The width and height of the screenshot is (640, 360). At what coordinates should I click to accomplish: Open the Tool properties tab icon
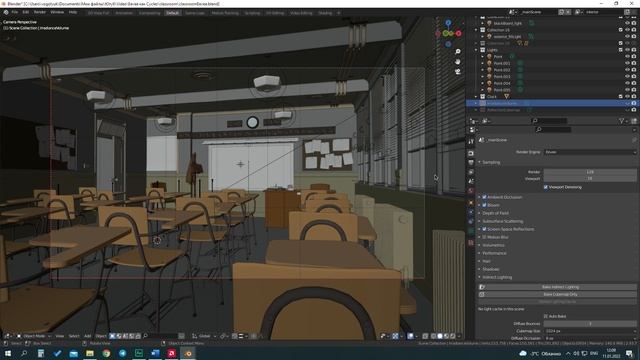471,141
